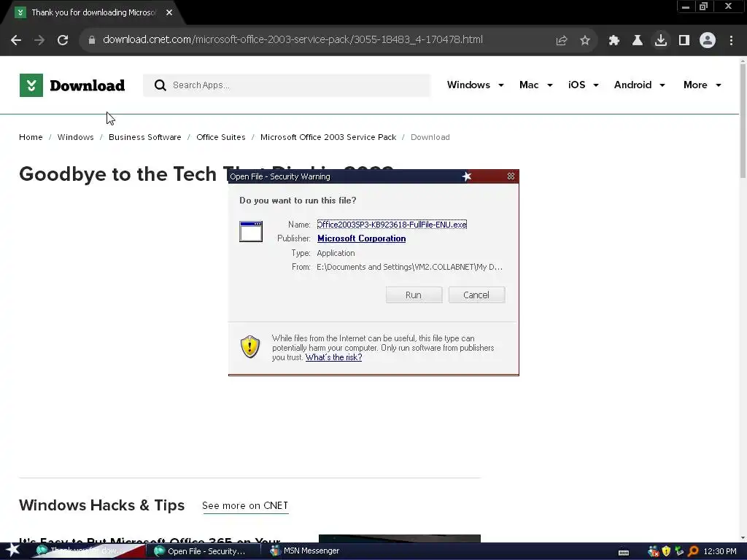Screen dimensions: 747x560
Task: Go to Home breadcrumb
Action: coord(31,137)
